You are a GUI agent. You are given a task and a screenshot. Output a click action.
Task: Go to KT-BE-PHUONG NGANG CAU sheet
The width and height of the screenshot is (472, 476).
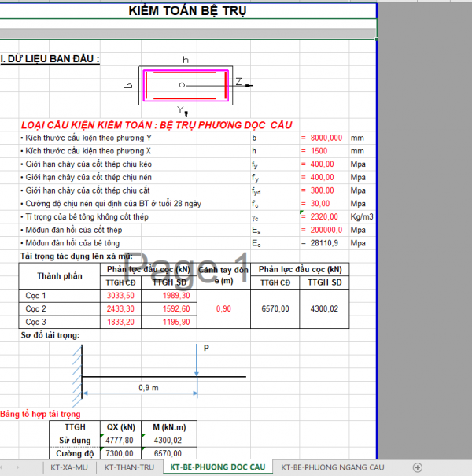click(x=331, y=467)
